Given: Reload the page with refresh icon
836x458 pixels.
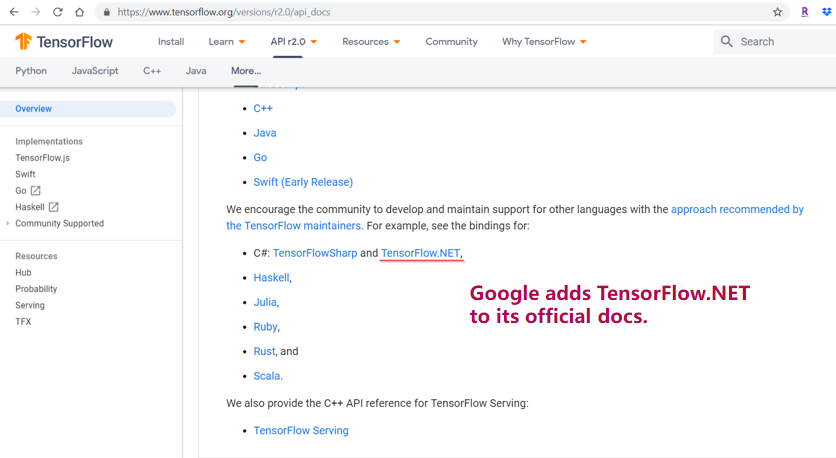Looking at the screenshot, I should [58, 12].
